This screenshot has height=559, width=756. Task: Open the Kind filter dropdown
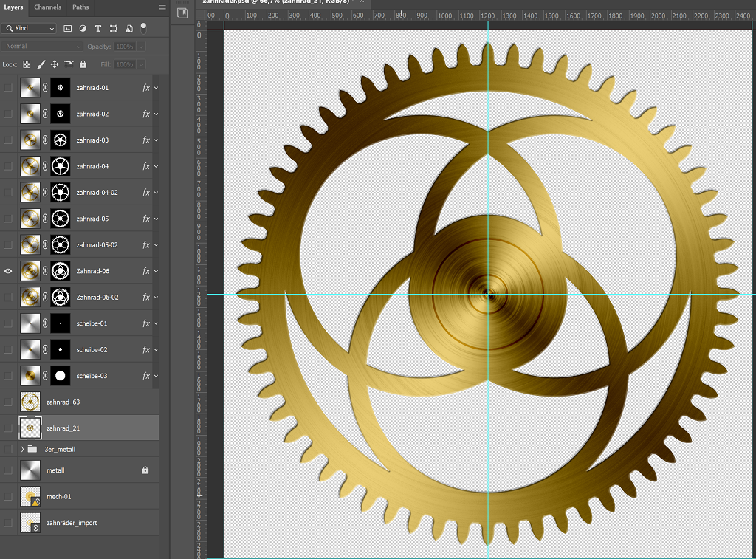tap(29, 29)
